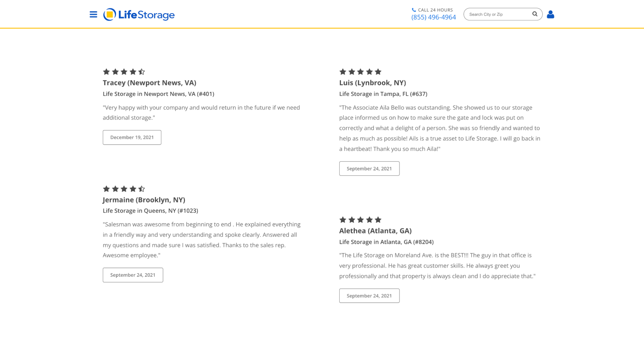Open Life Storage in Newport News, VA (#401)
Viewport: 644px width, 354px height.
[x=159, y=94]
